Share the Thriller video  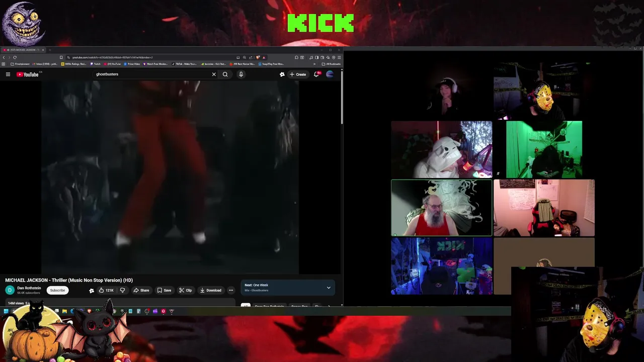point(141,290)
